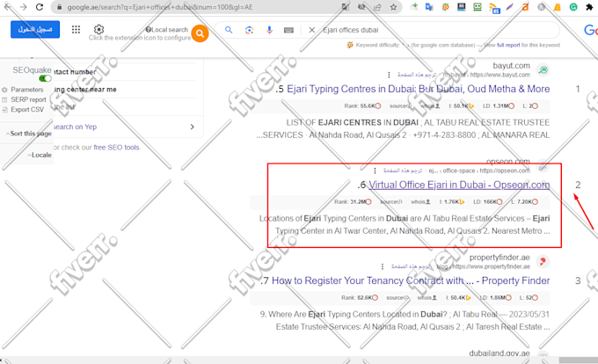Open the Google Translate extension icon
The height and width of the screenshot is (364, 598).
click(x=429, y=7)
